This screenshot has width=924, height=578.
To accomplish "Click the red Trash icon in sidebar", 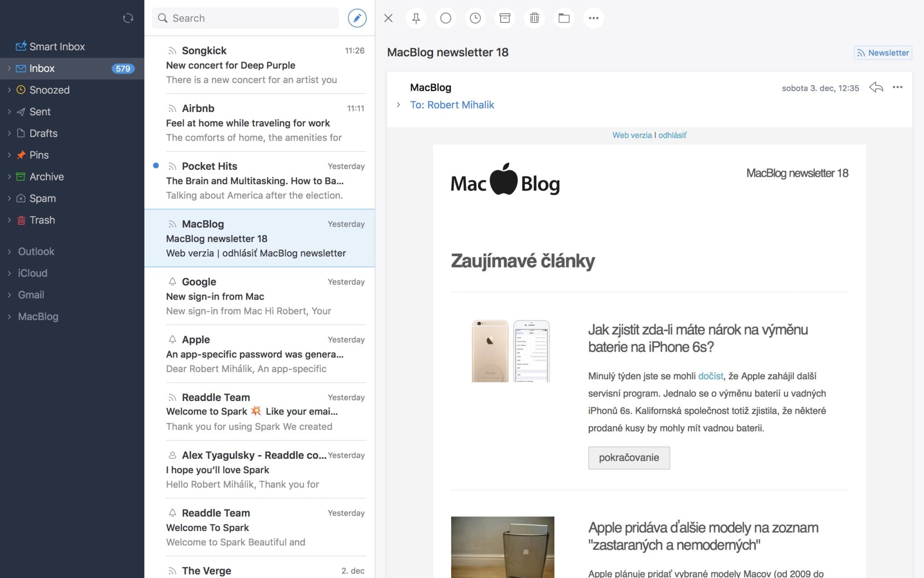I will (21, 220).
